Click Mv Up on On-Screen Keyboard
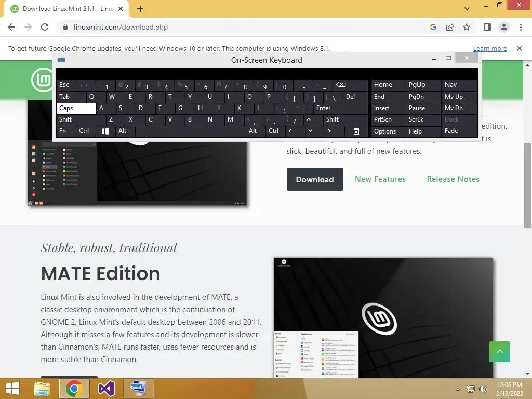The image size is (532, 399). 459,97
